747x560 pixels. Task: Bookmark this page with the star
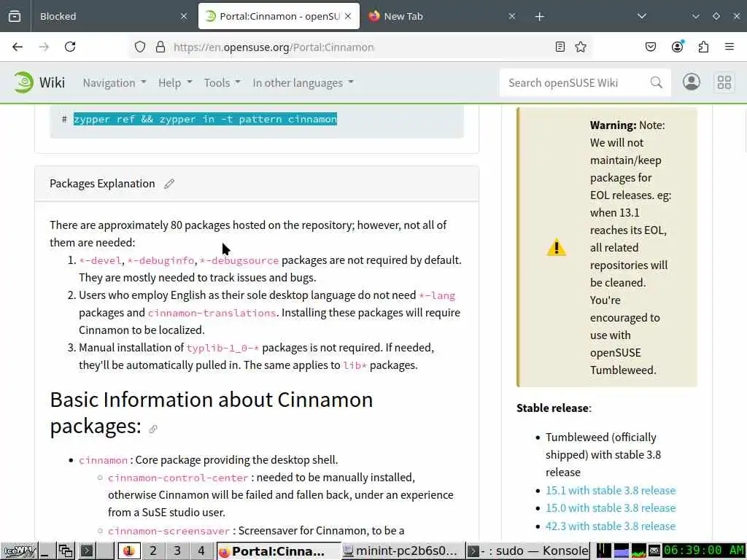click(580, 47)
